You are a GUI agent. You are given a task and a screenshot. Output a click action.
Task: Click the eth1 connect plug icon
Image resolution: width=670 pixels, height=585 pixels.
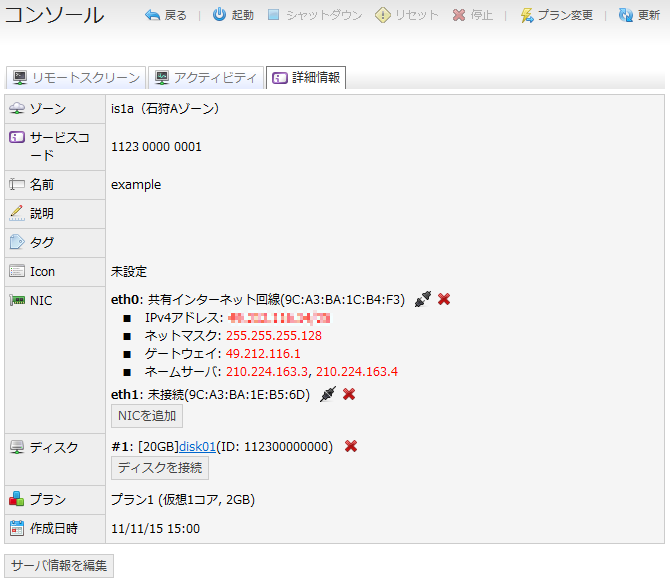pyautogui.click(x=327, y=394)
